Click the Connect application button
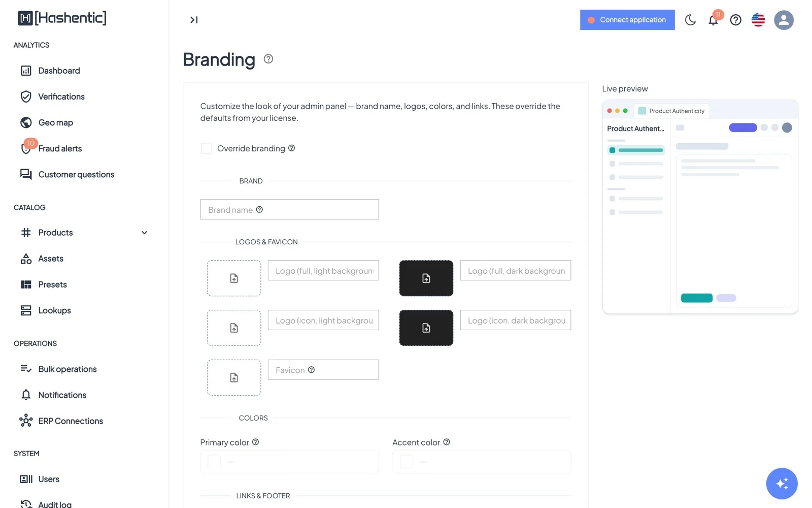This screenshot has height=508, width=812. point(627,20)
